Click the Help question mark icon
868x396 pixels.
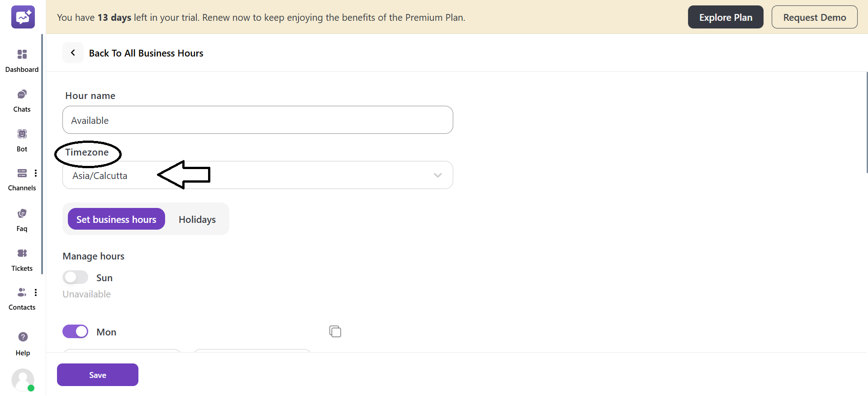[x=23, y=337]
